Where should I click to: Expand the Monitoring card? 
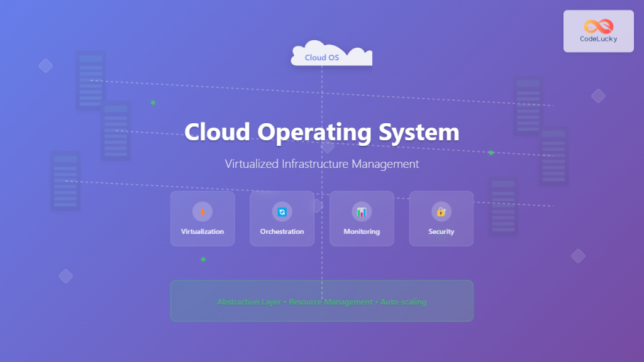(x=362, y=219)
